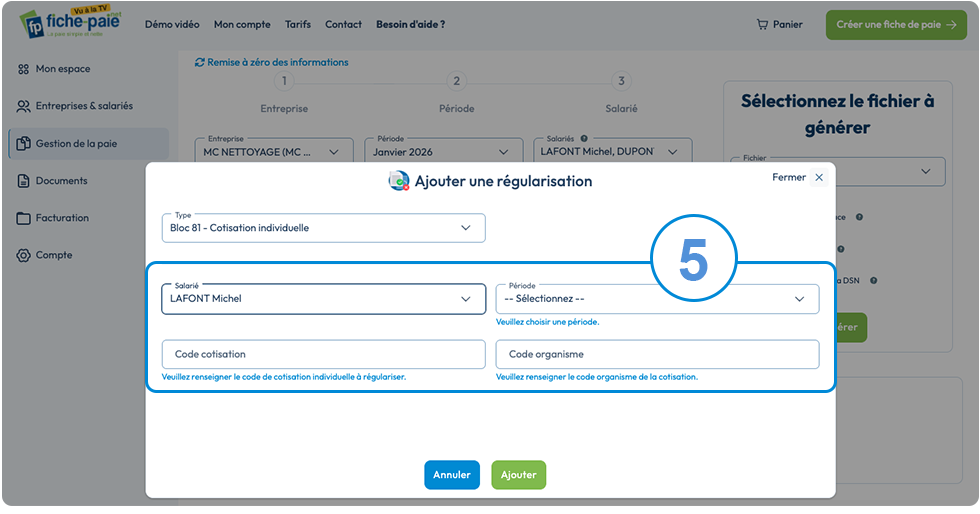The width and height of the screenshot is (980, 514).
Task: Open Mon compte menu item
Action: tap(242, 24)
